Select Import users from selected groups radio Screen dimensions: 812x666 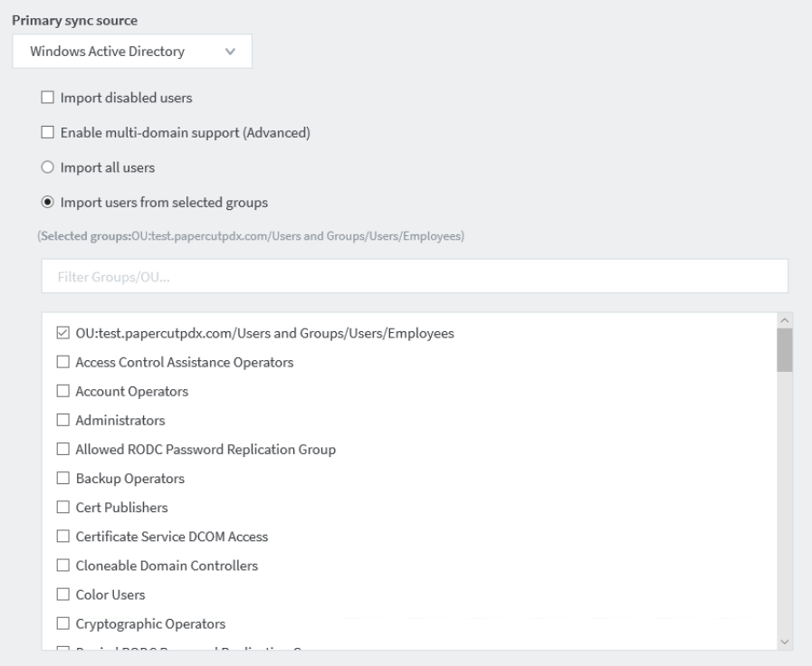[48, 203]
